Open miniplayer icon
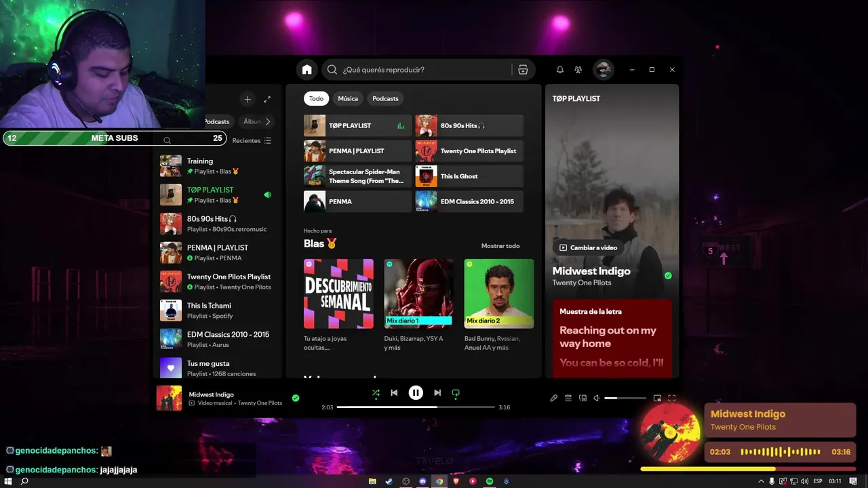The image size is (868, 488). 657,398
